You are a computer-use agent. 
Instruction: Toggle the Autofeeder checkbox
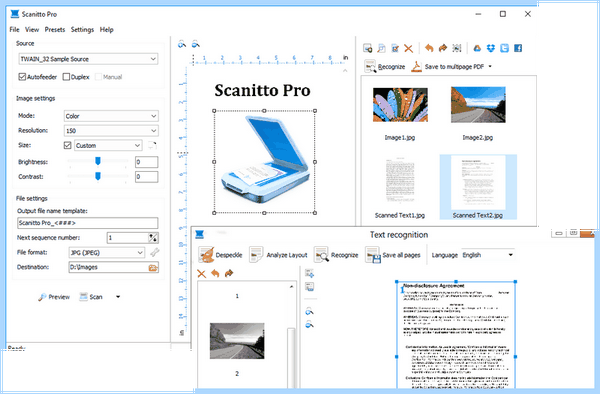pyautogui.click(x=22, y=77)
